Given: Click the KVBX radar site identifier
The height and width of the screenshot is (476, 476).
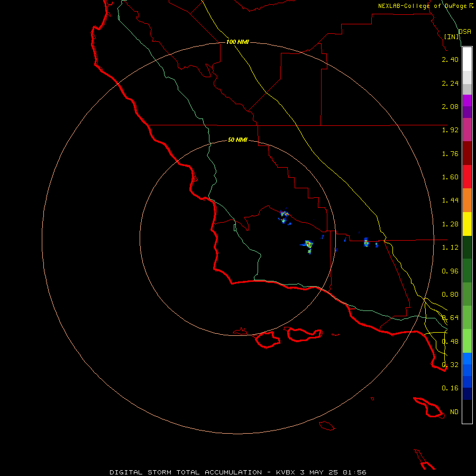Looking at the screenshot, I should point(286,472).
